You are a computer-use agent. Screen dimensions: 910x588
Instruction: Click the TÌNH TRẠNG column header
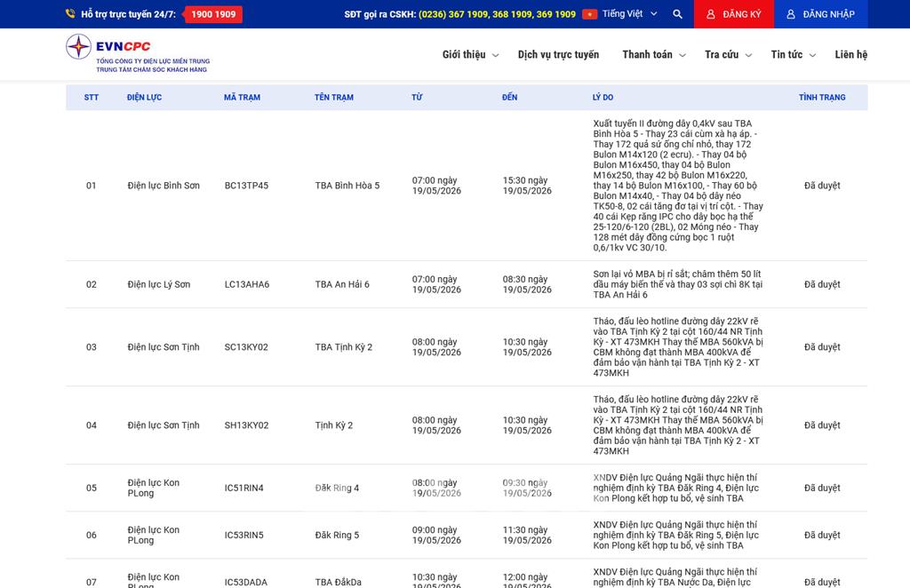pyautogui.click(x=822, y=98)
